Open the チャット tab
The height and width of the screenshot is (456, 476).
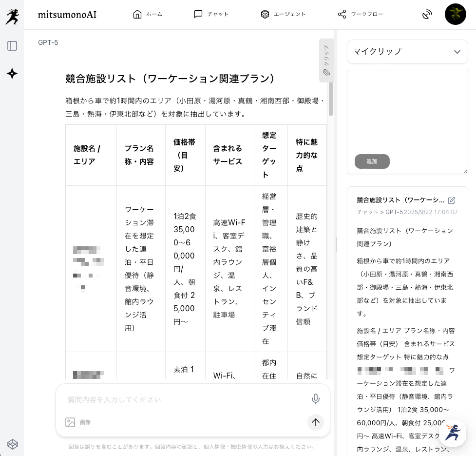211,14
